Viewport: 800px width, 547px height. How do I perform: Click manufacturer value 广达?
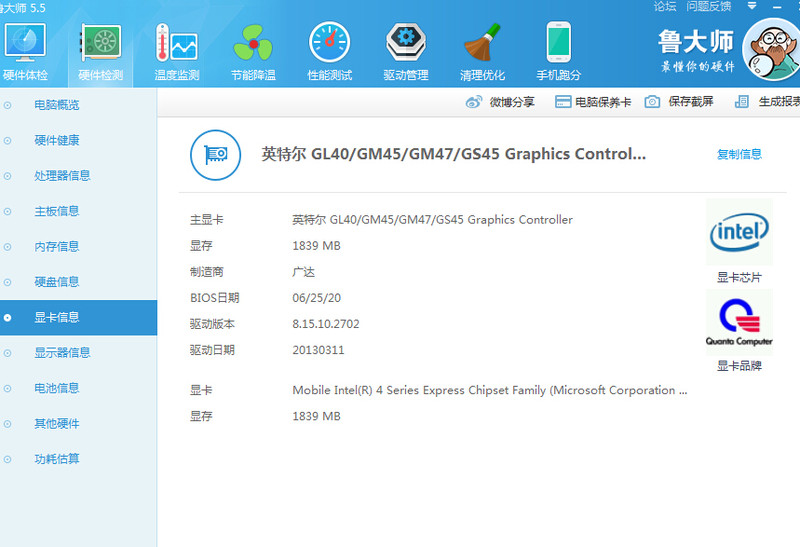pyautogui.click(x=303, y=272)
